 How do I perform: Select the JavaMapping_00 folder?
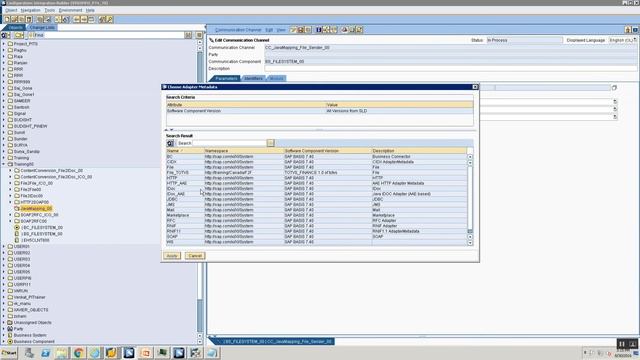point(36,209)
